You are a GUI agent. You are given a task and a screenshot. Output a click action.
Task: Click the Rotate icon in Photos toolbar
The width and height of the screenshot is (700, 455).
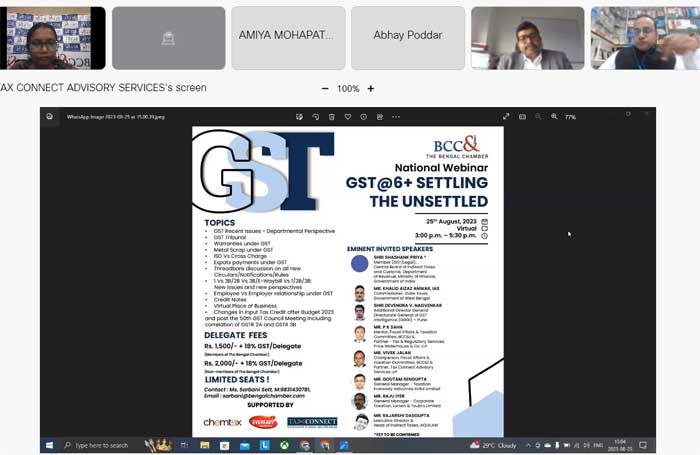(316, 117)
